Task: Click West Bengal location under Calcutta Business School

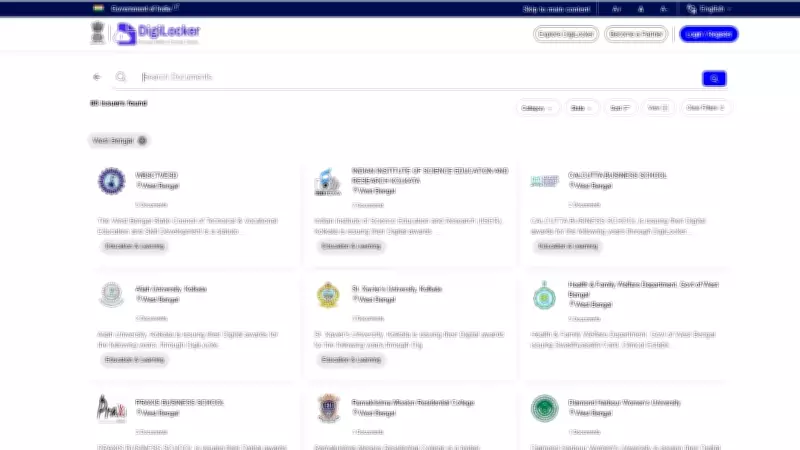Action: point(590,186)
